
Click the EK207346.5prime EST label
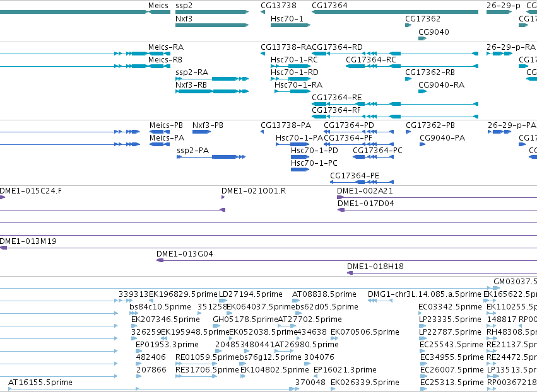pyautogui.click(x=165, y=320)
